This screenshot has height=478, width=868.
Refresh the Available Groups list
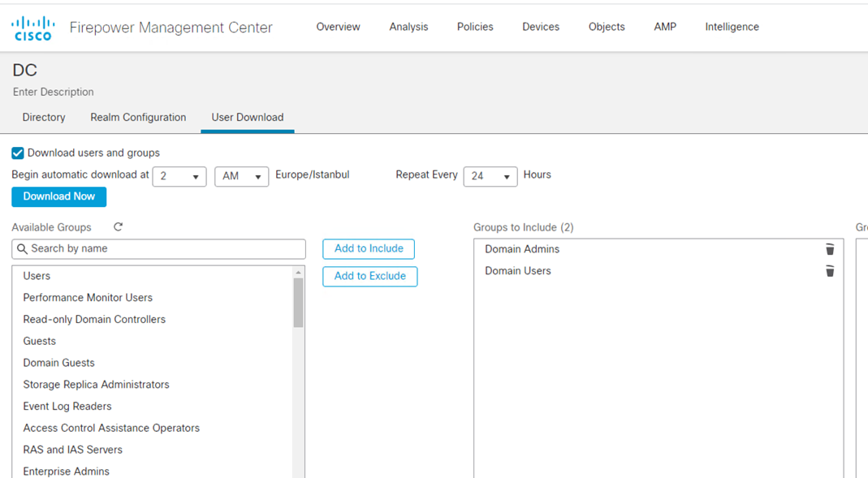tap(118, 227)
